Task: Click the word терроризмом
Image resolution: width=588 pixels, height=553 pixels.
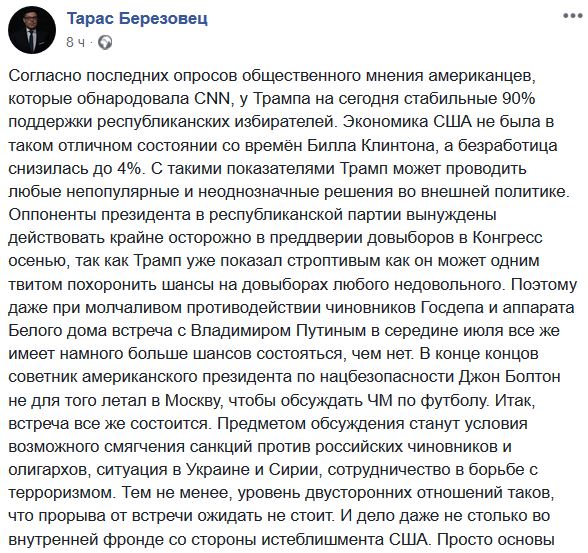Action: pos(60,493)
